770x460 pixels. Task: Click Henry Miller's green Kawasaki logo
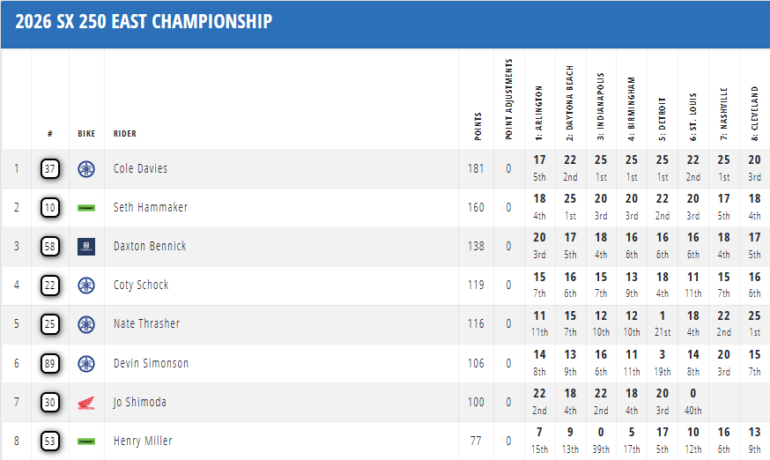[x=87, y=440]
